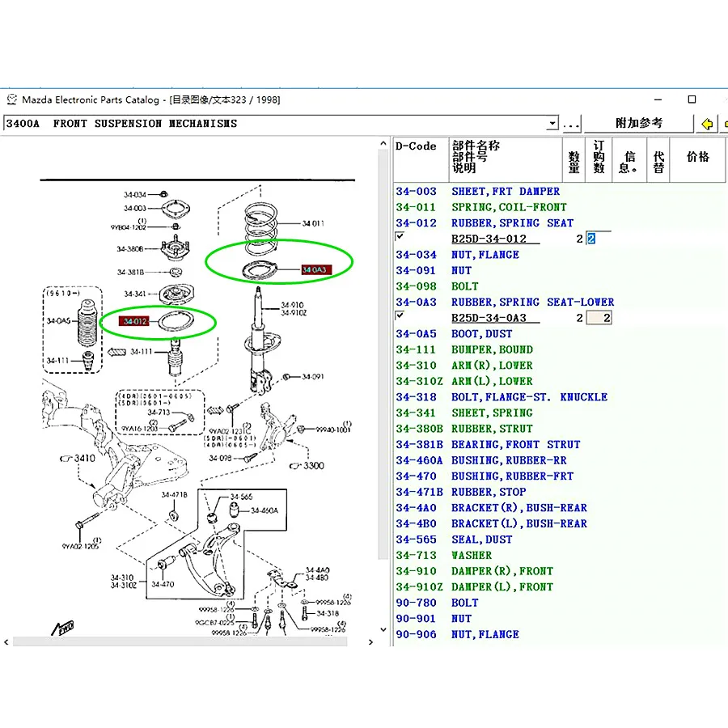The image size is (728, 728).
Task: Select part number B25D-34-0A3 link
Action: tap(489, 318)
